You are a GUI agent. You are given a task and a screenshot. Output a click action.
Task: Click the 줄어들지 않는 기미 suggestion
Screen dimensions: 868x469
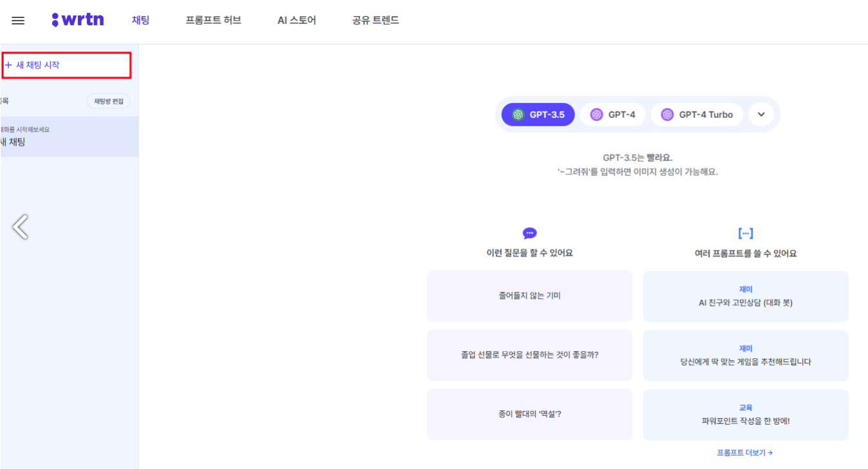coord(529,296)
